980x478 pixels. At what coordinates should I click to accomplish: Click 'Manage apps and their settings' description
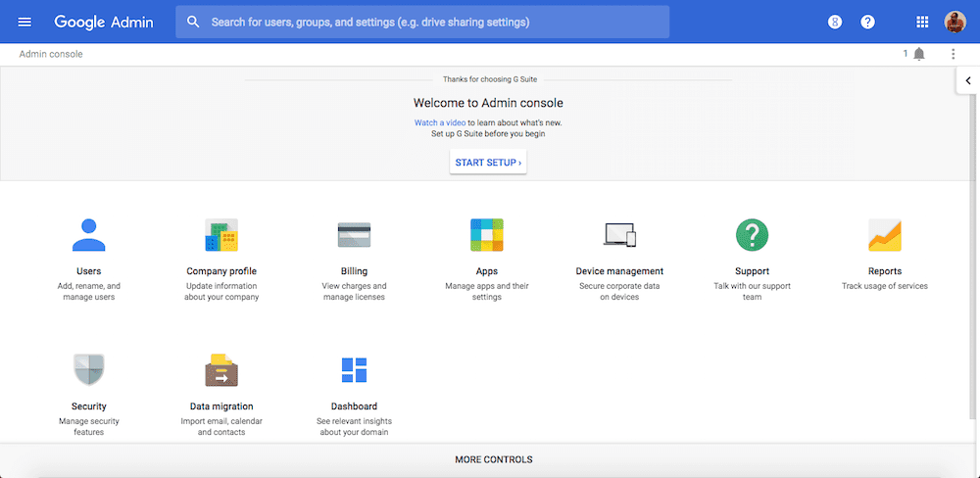pos(487,292)
